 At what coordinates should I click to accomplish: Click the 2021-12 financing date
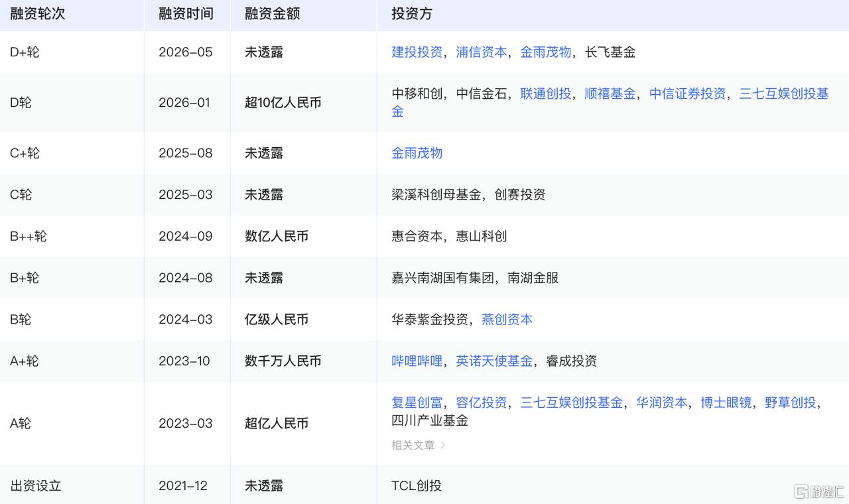coord(183,485)
